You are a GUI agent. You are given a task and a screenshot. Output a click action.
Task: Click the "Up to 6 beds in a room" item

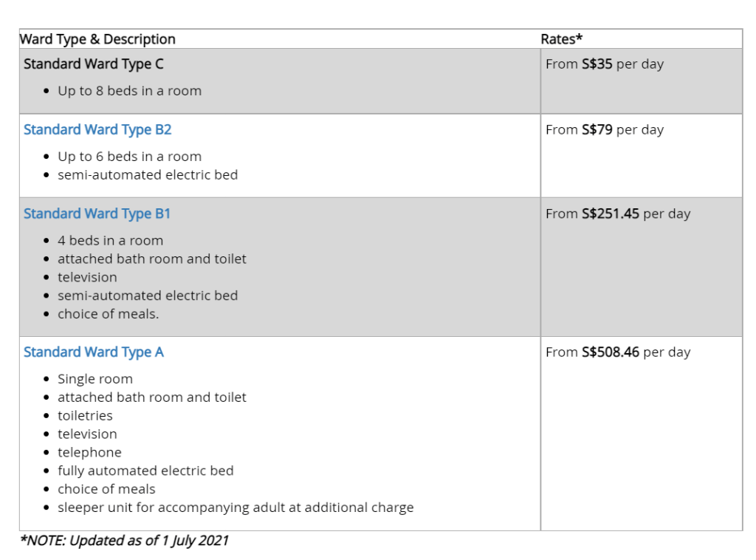coord(129,157)
